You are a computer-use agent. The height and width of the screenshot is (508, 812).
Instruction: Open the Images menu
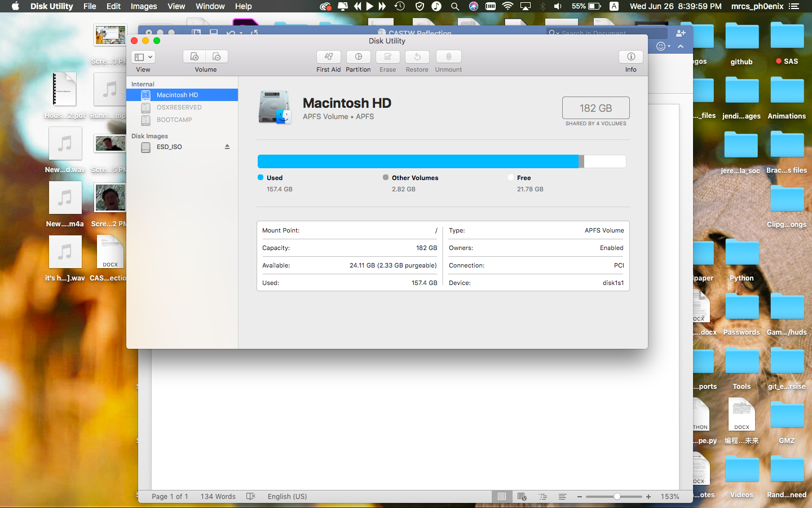144,6
